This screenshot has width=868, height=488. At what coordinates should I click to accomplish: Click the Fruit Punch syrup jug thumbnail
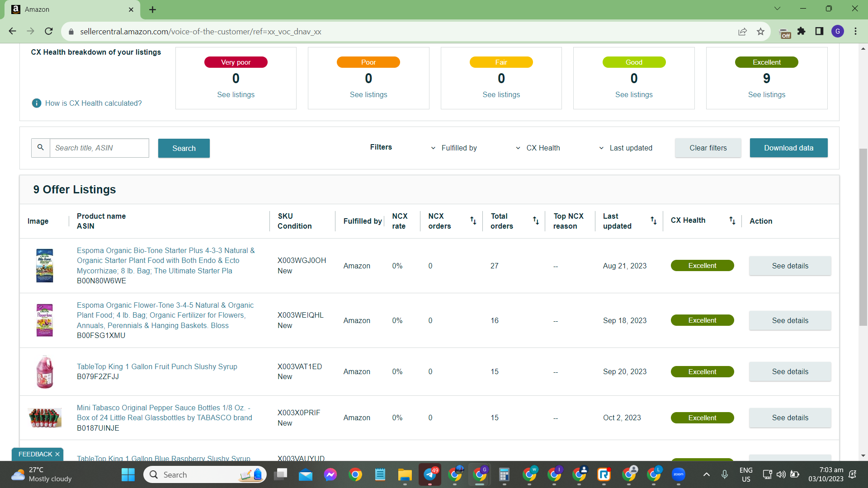(44, 371)
